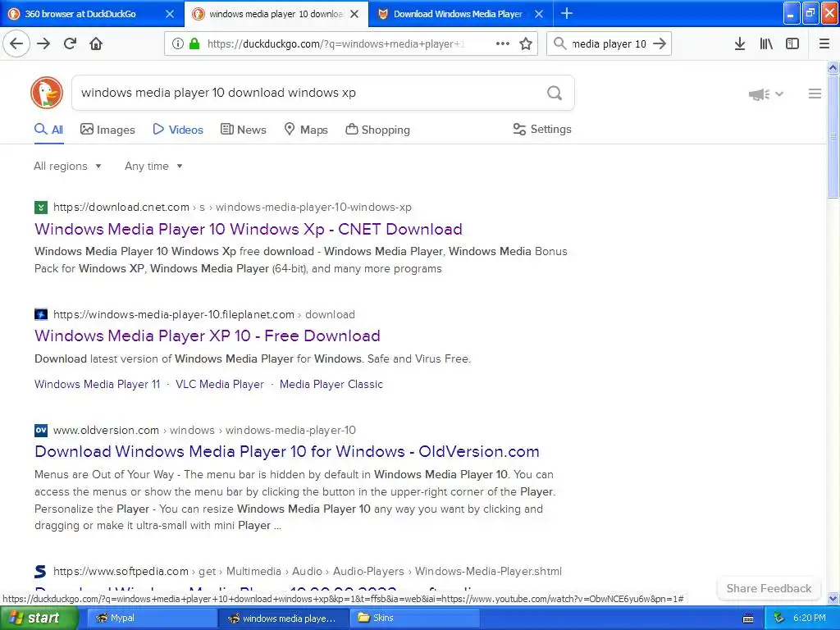This screenshot has height=630, width=840.
Task: Click the taskbar clock showing 6:20 PM
Action: [810, 618]
